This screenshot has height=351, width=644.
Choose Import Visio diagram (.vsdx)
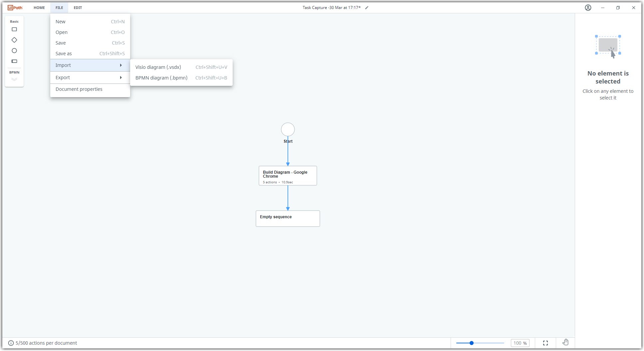pos(158,67)
